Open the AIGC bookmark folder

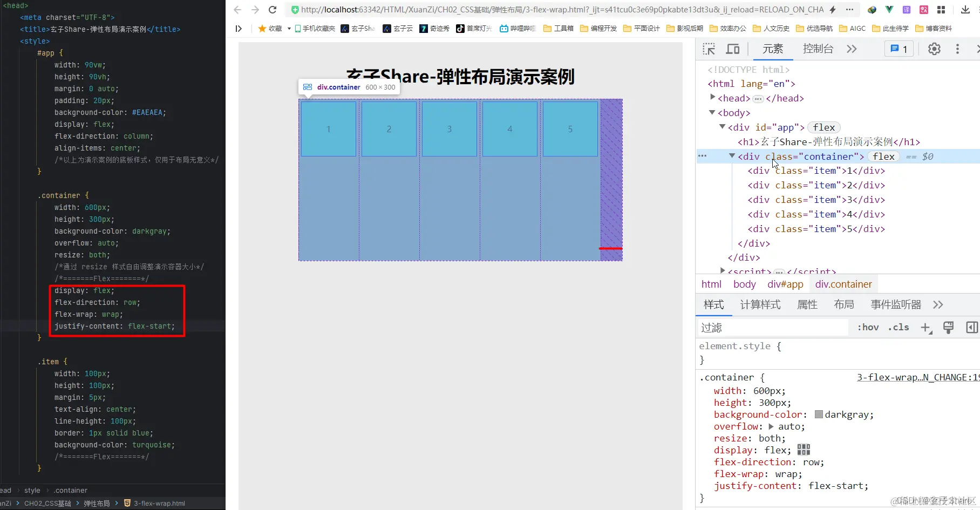[x=853, y=29]
